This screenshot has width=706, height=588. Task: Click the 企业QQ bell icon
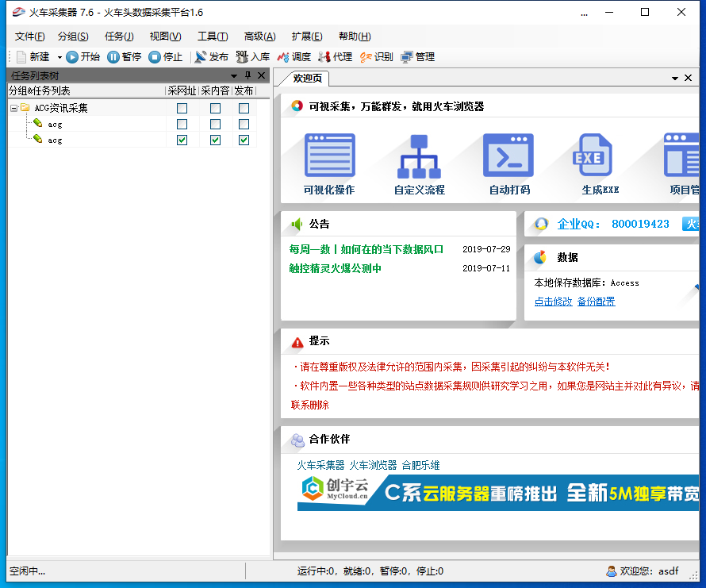point(541,224)
